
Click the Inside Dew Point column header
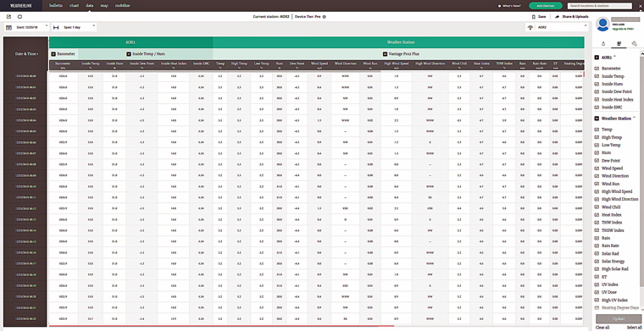pos(142,65)
